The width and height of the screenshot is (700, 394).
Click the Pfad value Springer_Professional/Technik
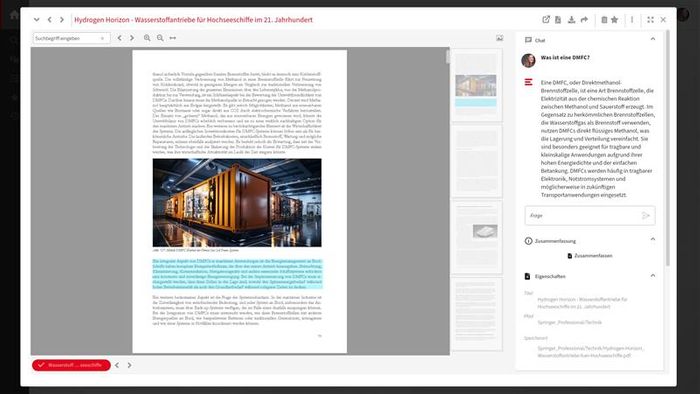[569, 322]
